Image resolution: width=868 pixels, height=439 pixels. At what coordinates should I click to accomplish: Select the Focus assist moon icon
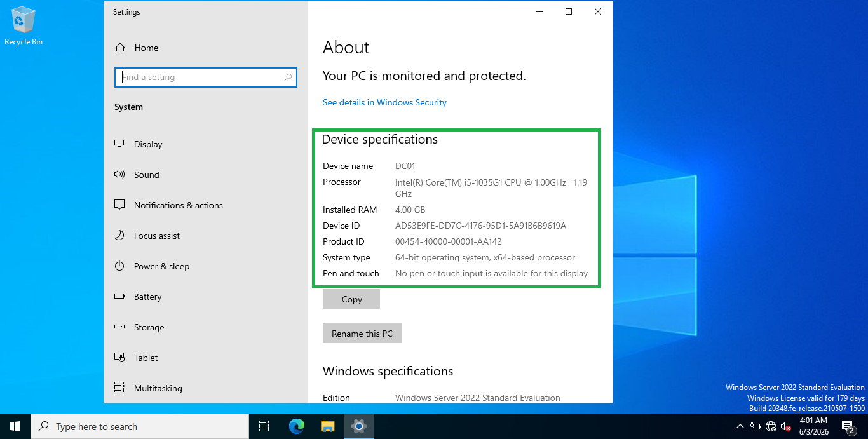(x=119, y=236)
